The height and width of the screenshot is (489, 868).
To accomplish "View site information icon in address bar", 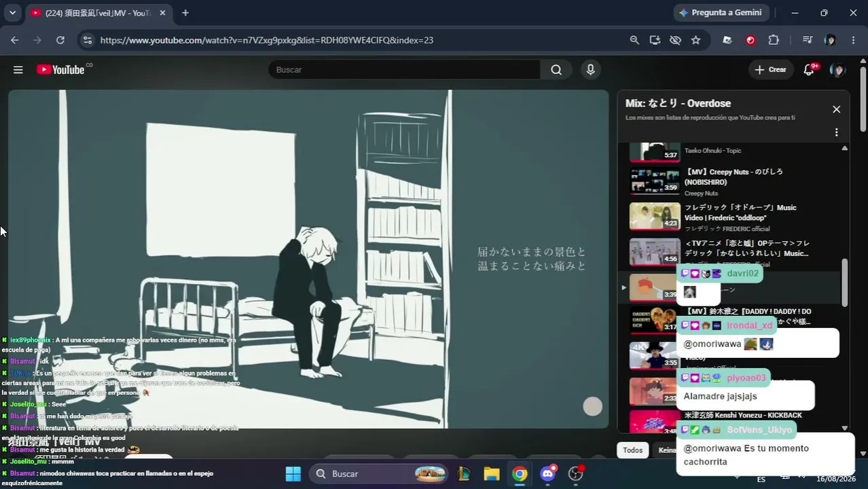I will coord(87,40).
